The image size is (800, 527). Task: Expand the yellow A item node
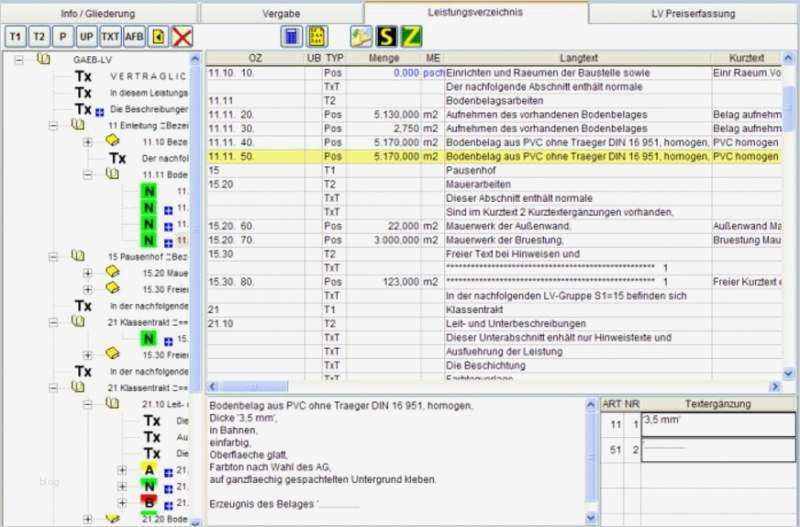122,470
